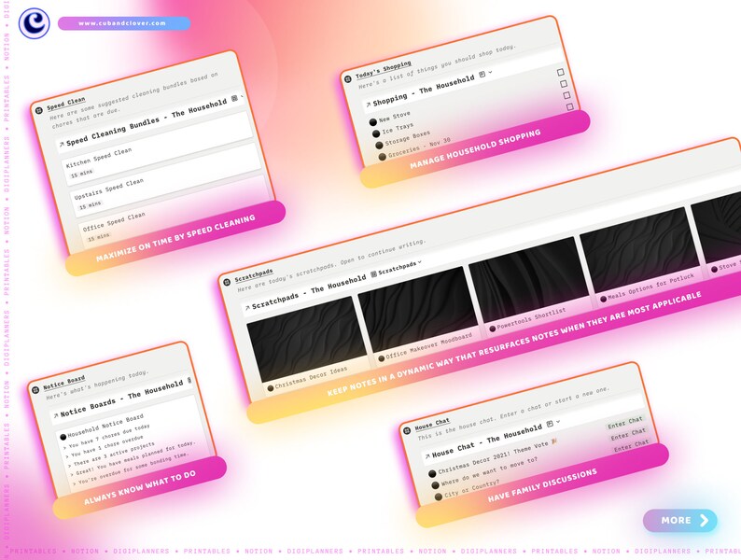Click Enter Chat for City or Country row
741x560 pixels.
coord(632,445)
